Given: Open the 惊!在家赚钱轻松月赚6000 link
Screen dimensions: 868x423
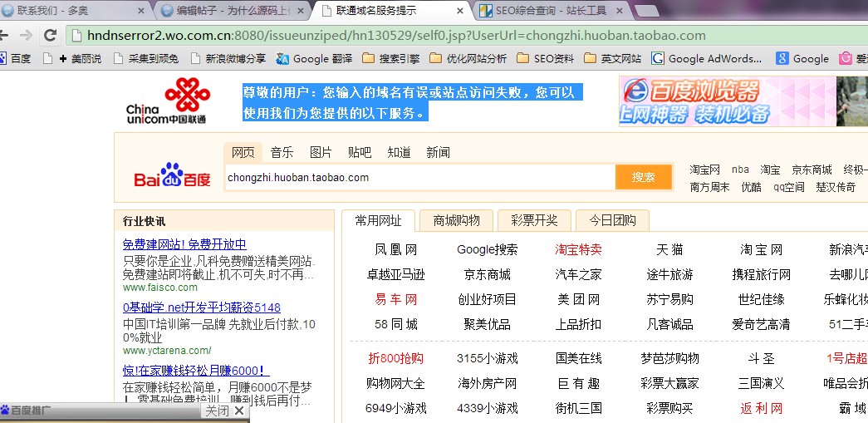Looking at the screenshot, I should [x=196, y=371].
